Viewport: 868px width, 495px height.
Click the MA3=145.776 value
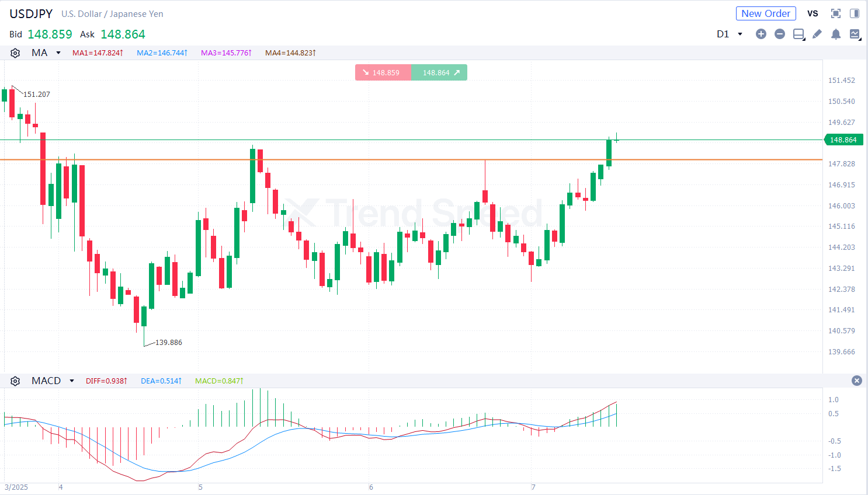click(226, 53)
